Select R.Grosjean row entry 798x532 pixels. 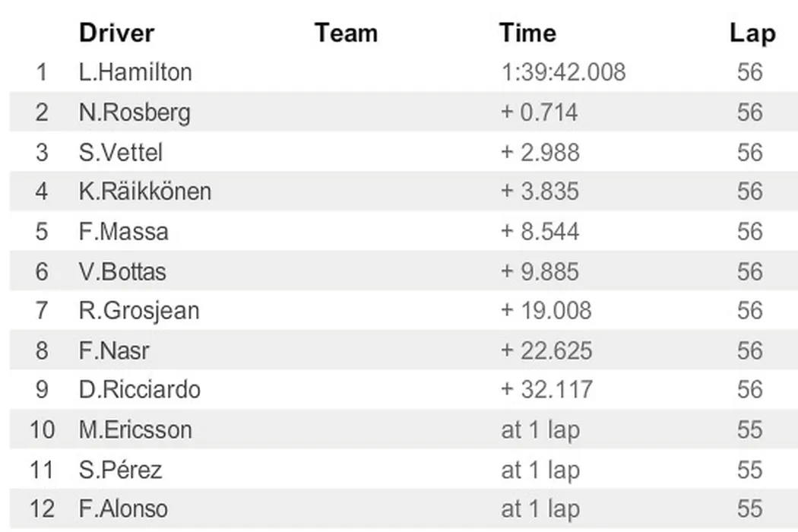tap(139, 311)
